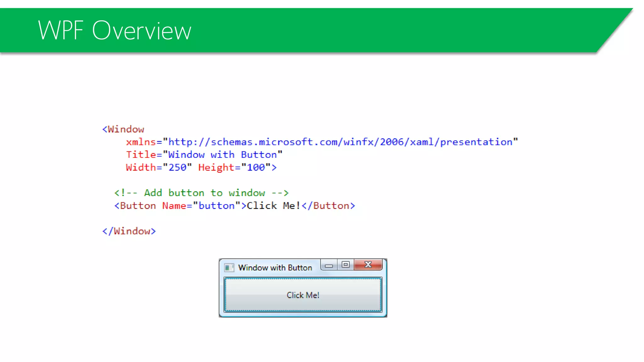Minimize the Window with Button window

pyautogui.click(x=329, y=265)
